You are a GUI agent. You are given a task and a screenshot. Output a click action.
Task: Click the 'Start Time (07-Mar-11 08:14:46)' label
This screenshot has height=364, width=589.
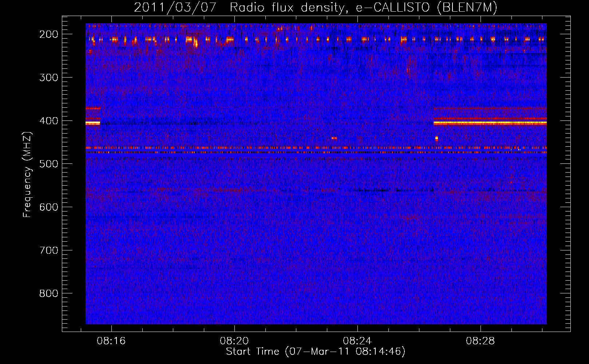315,352
